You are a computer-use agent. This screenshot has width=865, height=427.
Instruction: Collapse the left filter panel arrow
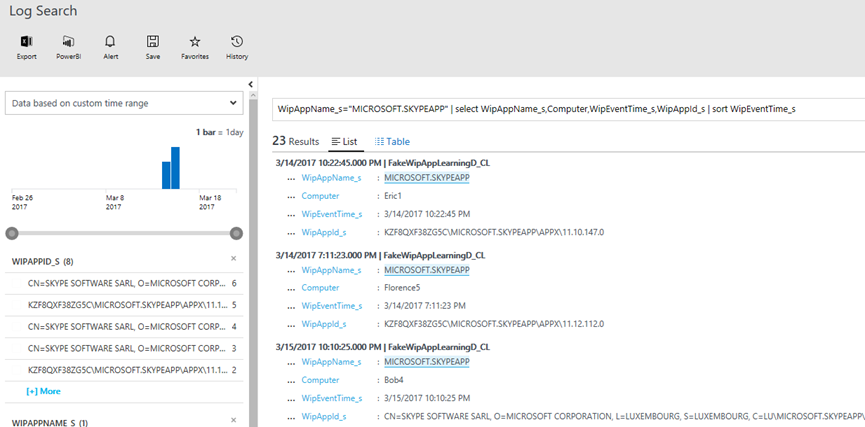click(x=251, y=85)
